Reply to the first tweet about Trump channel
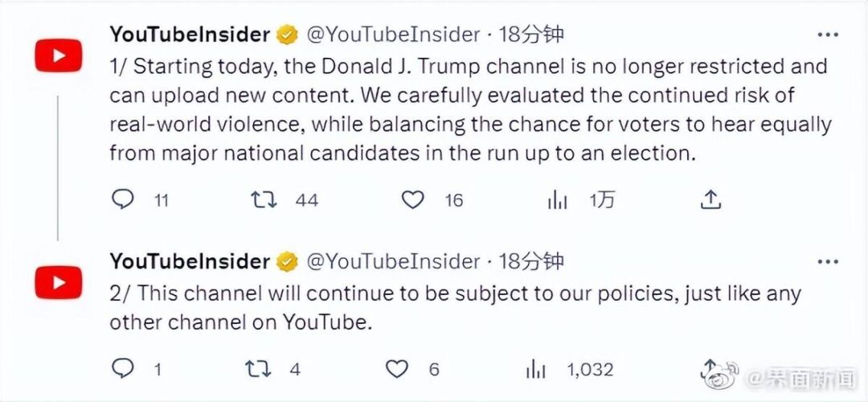The width and height of the screenshot is (868, 402). (x=123, y=199)
